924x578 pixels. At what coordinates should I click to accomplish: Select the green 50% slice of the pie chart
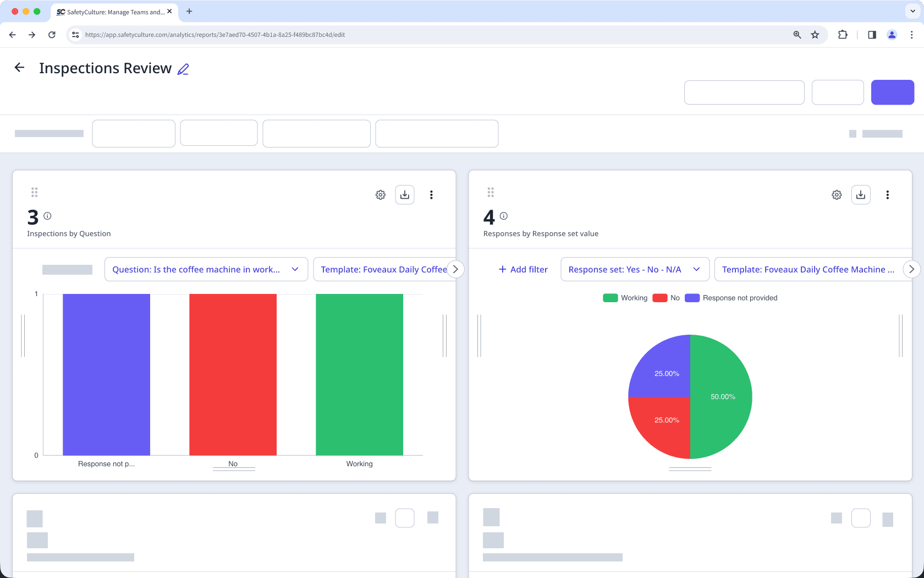click(x=723, y=396)
